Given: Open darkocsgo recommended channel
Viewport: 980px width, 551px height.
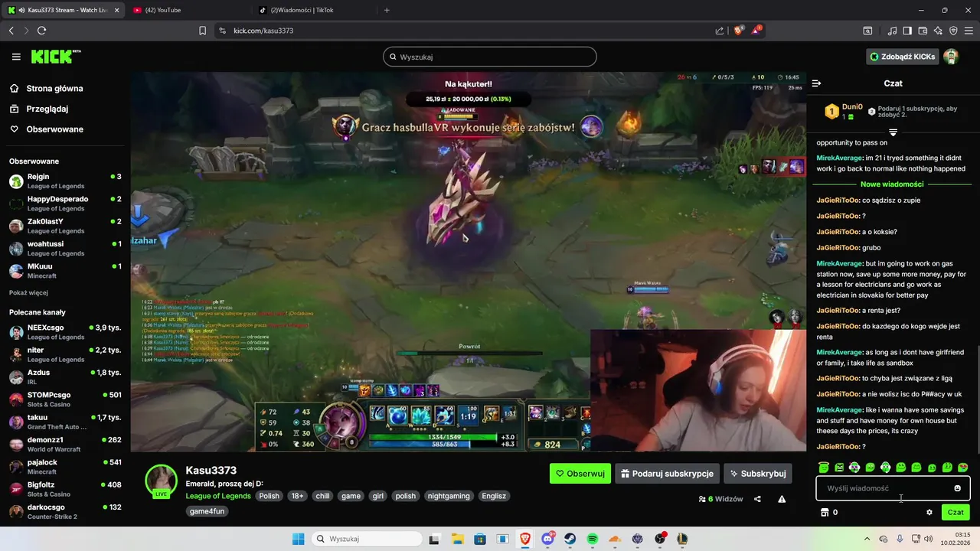Looking at the screenshot, I should click(x=65, y=512).
